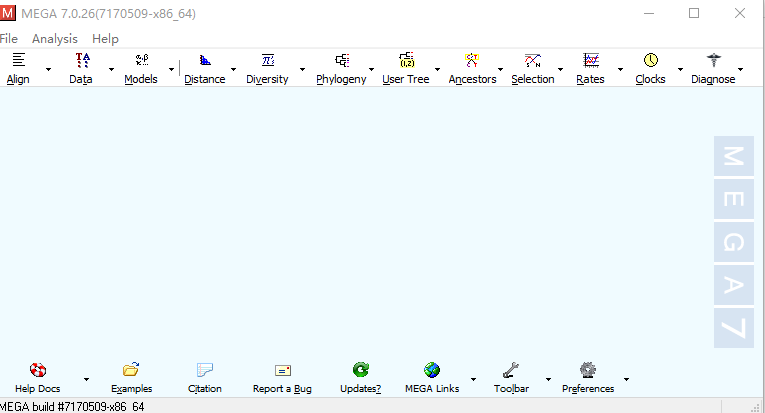Maximize the MEGA window
765x413 pixels.
point(694,13)
